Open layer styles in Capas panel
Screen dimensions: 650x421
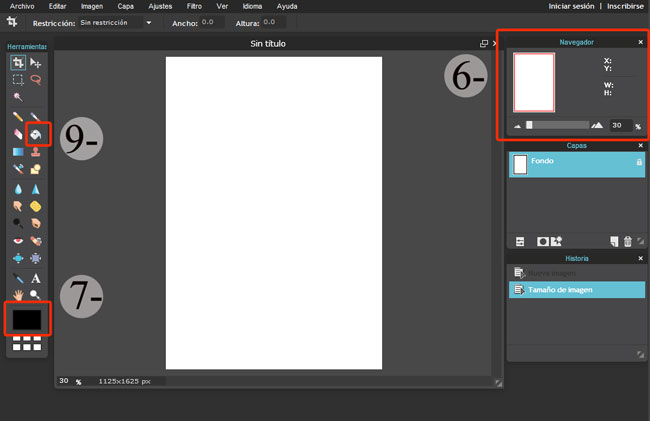(556, 241)
